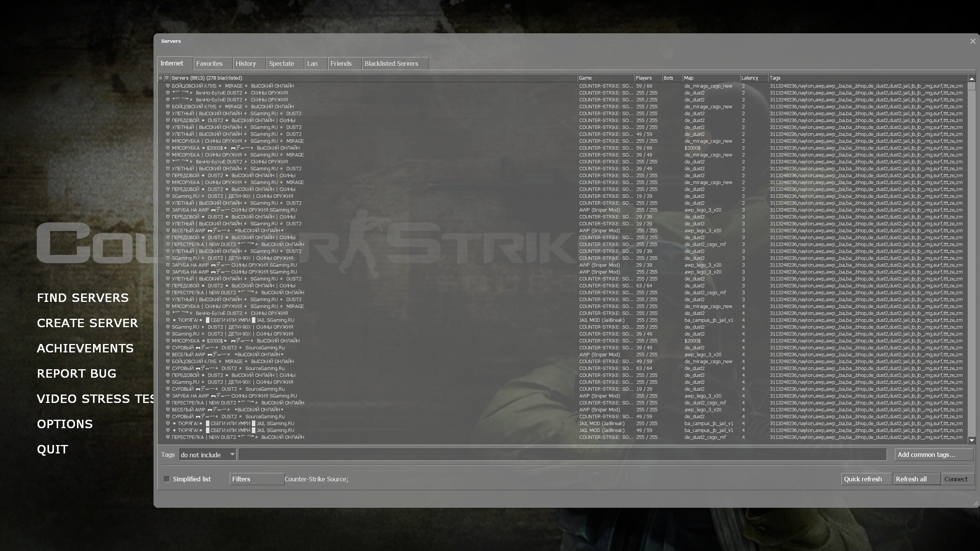980x551 pixels.
Task: Click the tags text input field
Action: tap(562, 455)
